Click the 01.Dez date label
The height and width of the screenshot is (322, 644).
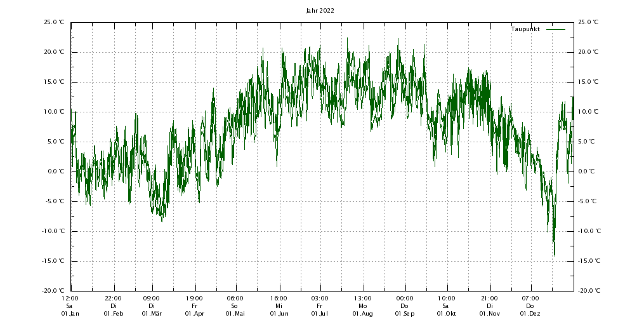tap(530, 314)
